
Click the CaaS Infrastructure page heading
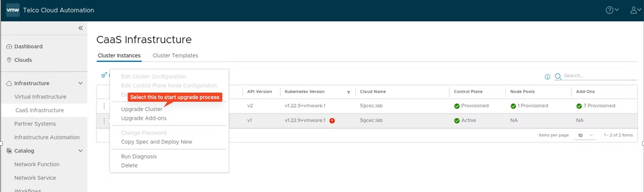144,40
